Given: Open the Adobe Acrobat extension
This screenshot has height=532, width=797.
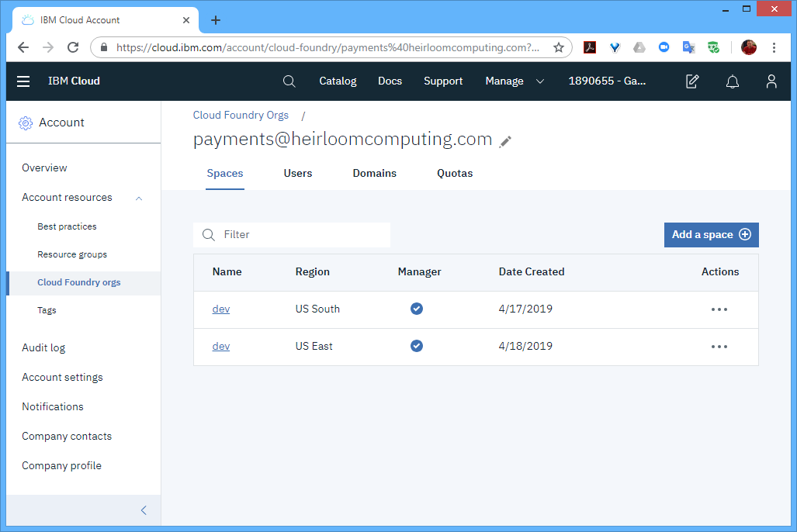Looking at the screenshot, I should [x=590, y=48].
